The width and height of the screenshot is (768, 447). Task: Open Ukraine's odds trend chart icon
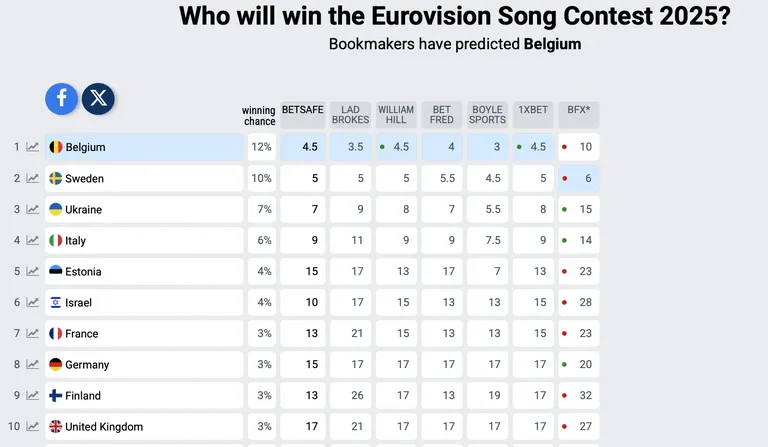pyautogui.click(x=32, y=210)
